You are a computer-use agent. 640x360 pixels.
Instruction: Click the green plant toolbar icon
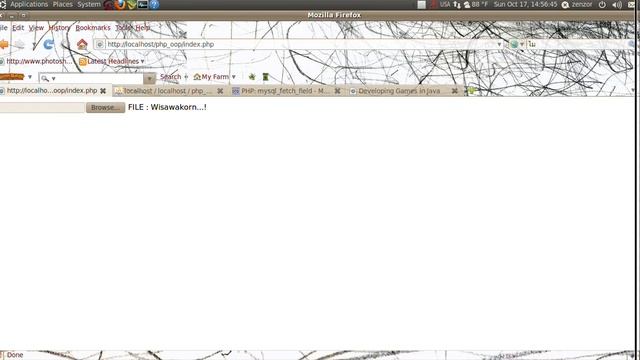tap(252, 77)
